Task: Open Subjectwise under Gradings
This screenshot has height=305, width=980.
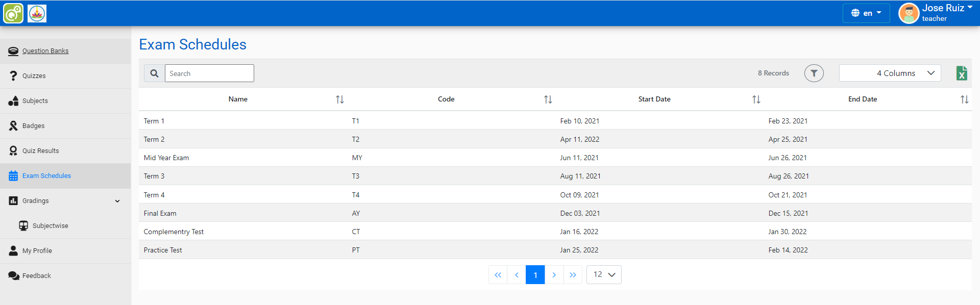Action: (50, 226)
